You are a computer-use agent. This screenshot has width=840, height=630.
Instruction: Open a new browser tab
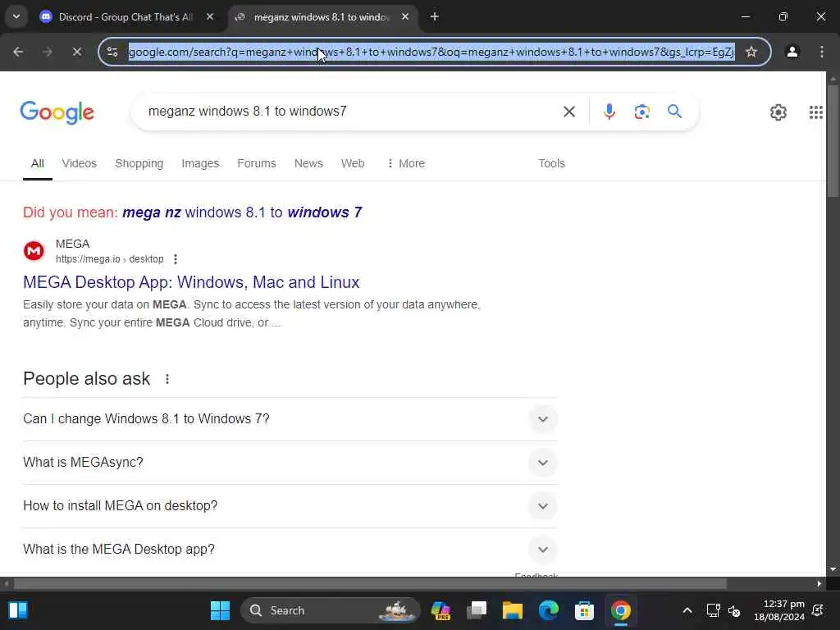[435, 17]
